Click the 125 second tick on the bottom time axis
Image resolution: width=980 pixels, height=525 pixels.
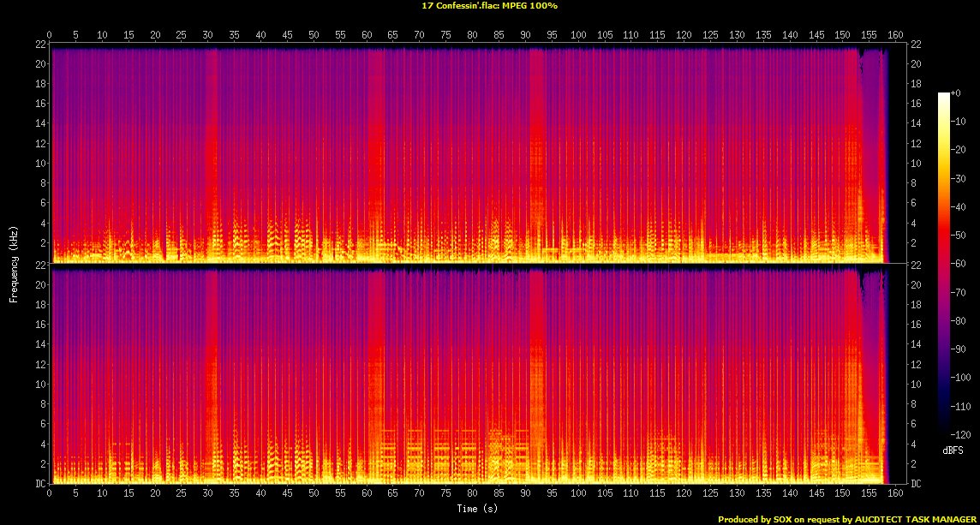point(710,494)
